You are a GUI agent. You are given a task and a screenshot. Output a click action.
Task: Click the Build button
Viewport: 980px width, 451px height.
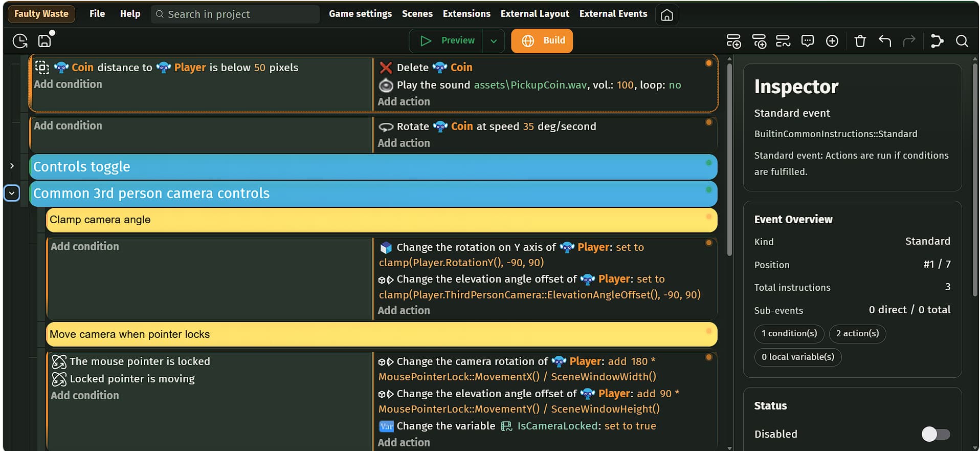pos(542,41)
